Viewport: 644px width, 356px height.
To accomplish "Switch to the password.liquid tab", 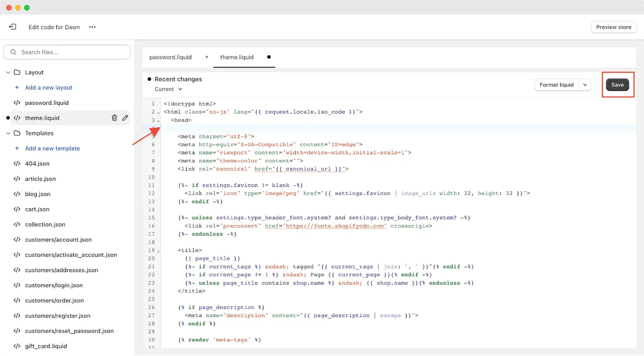I will (170, 57).
